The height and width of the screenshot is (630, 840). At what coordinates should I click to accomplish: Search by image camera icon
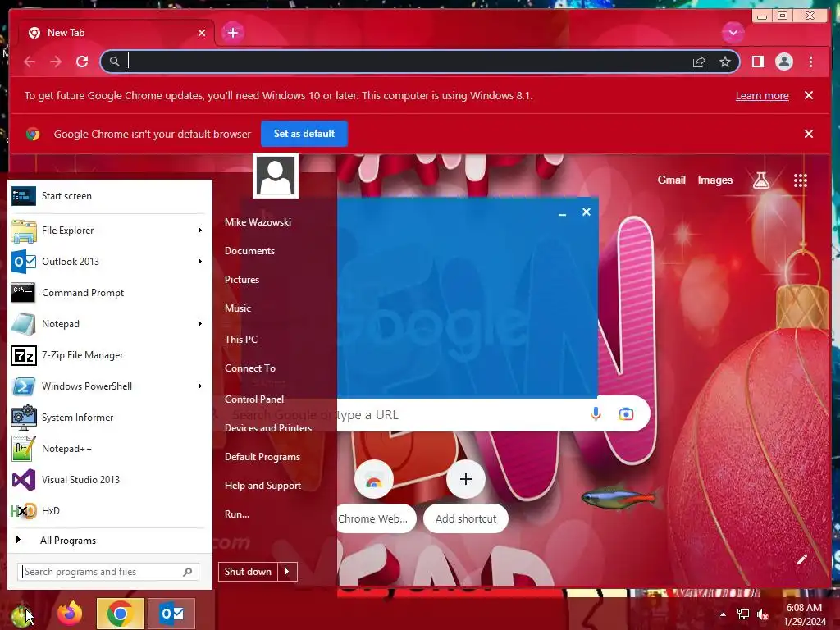[x=626, y=414]
